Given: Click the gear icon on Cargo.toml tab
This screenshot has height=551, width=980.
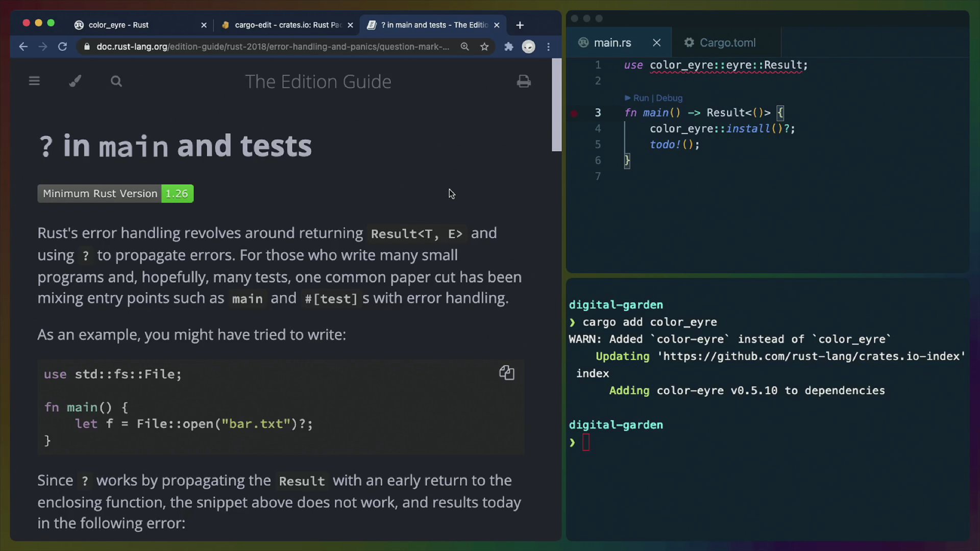Looking at the screenshot, I should [x=689, y=43].
